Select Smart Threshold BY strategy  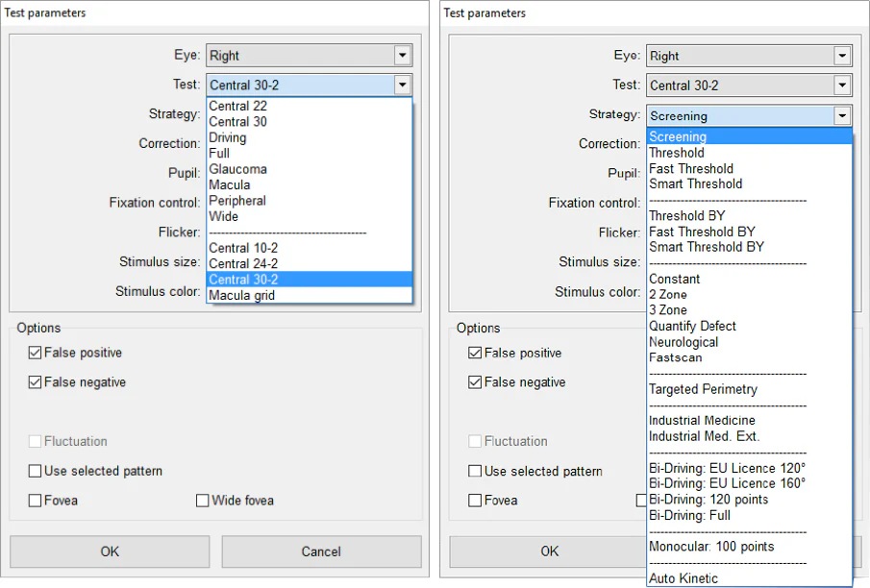[749, 247]
